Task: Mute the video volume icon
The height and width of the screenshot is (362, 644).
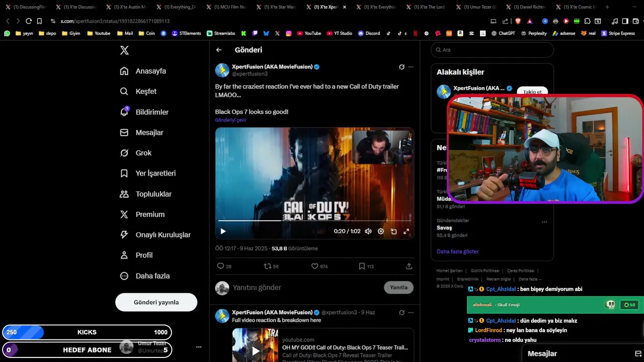Action: tap(368, 231)
